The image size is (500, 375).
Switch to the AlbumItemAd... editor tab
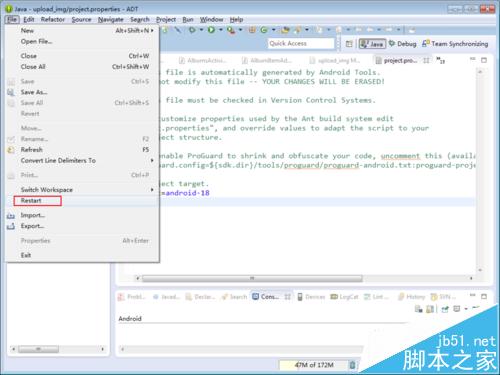267,60
